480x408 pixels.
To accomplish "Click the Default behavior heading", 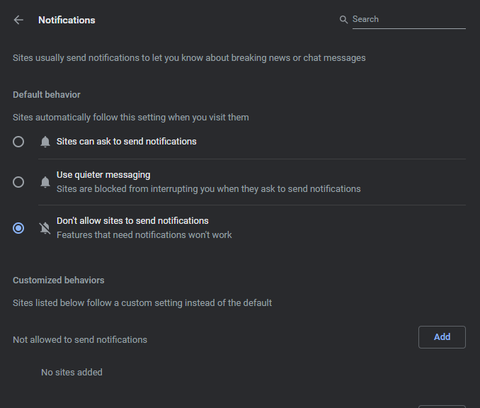I will coord(46,95).
